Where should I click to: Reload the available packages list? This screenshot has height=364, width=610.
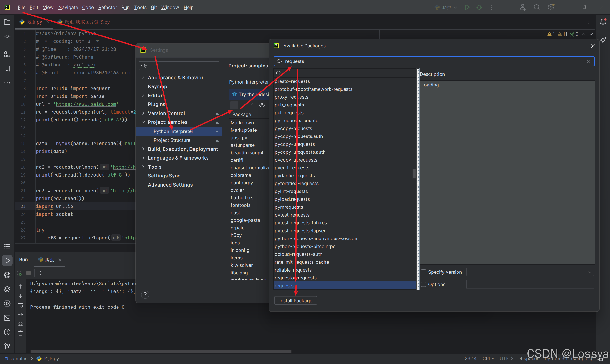pyautogui.click(x=278, y=73)
